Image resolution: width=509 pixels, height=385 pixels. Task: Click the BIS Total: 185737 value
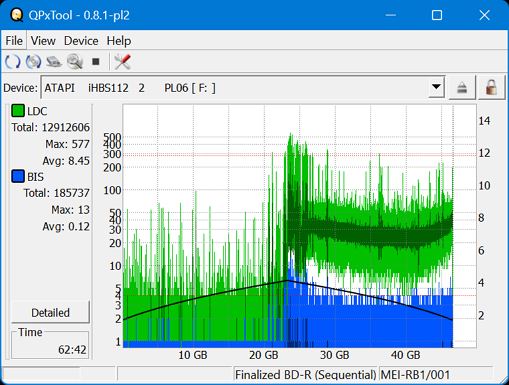click(56, 193)
